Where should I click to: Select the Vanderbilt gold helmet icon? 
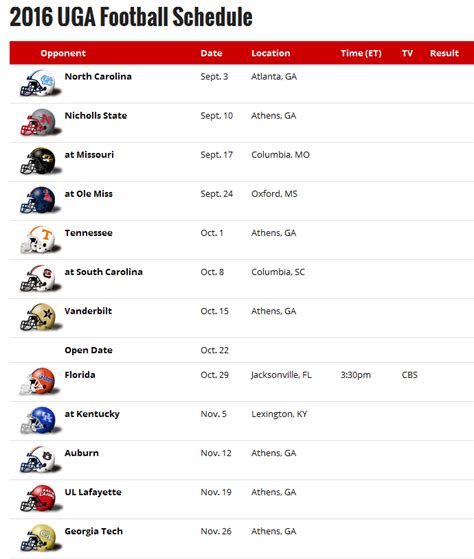[40, 318]
